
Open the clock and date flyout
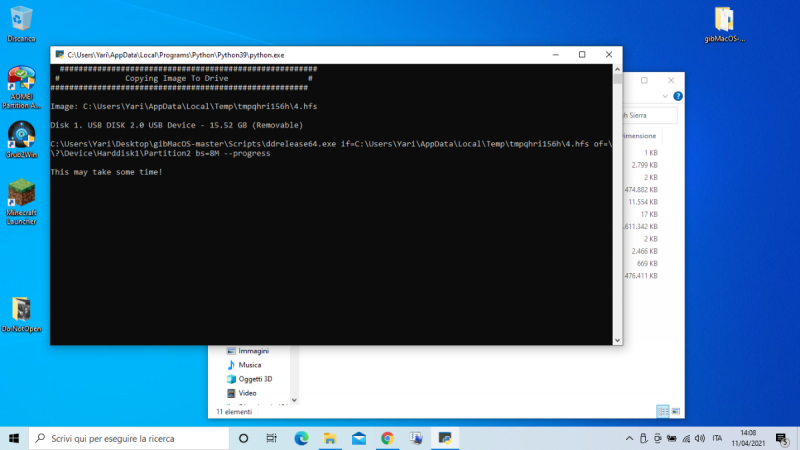[x=748, y=438]
